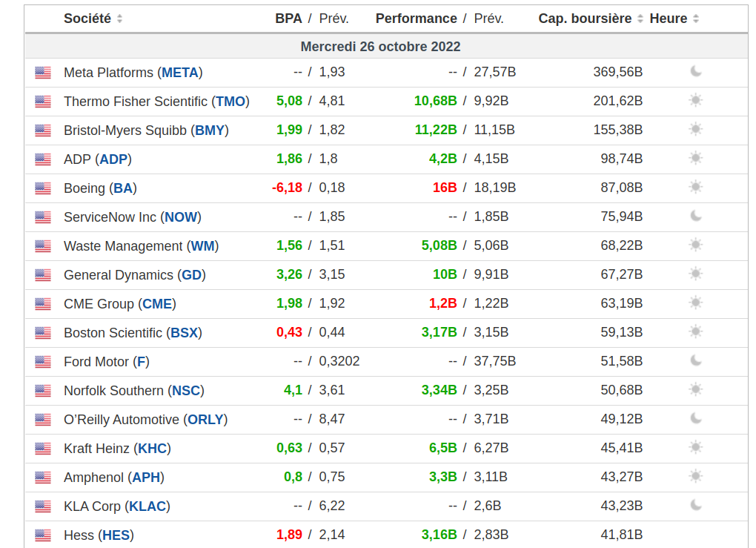Screen dimensions: 756x548
Task: Click the US flag beside Waste Management
Action: coord(43,246)
